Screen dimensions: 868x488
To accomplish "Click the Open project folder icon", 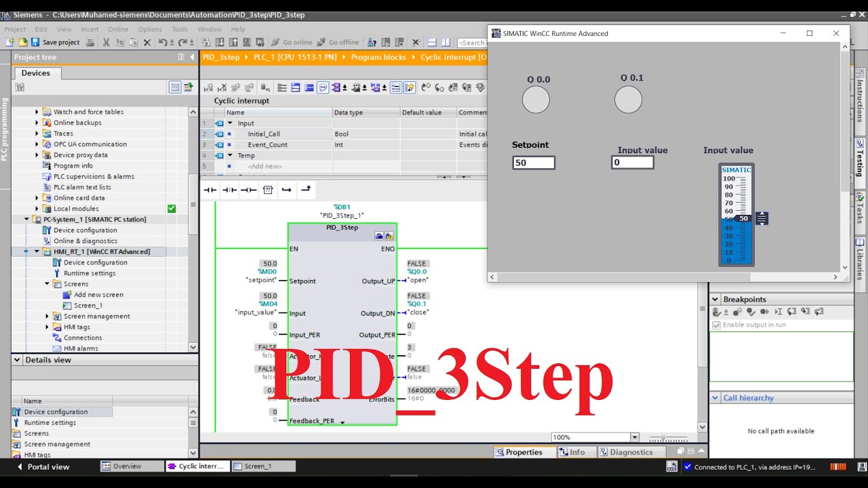I will pos(22,42).
